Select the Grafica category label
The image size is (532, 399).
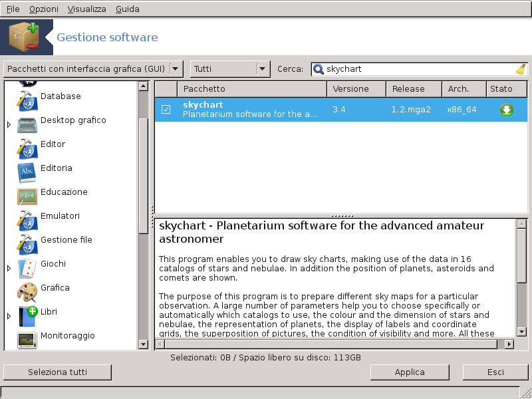point(55,288)
